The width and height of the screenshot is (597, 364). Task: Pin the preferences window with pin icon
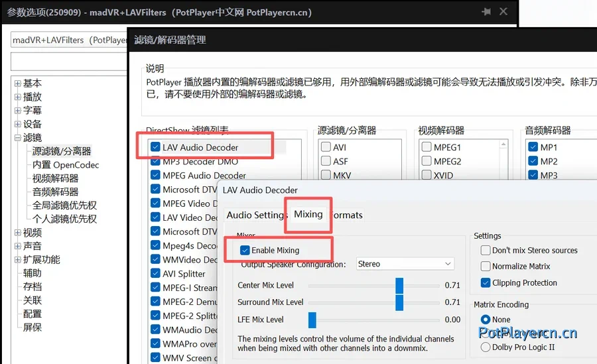click(486, 12)
